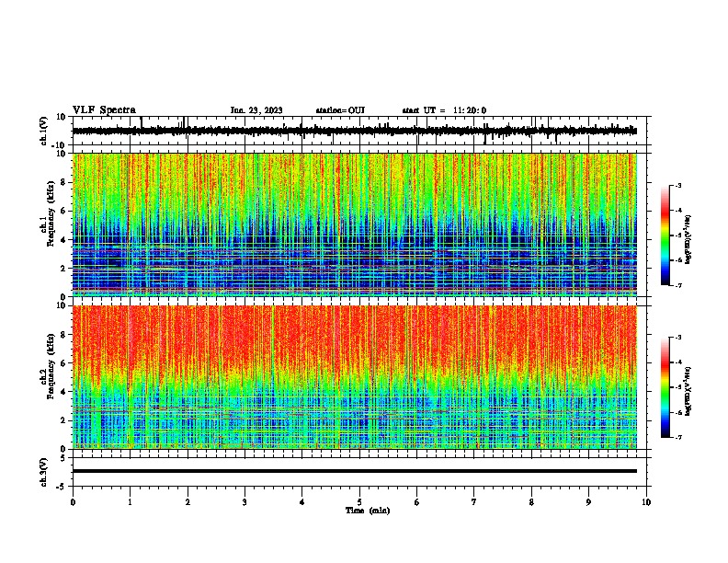Screen dimensions: 728x563
Task: Click the ch.2 color bar log(PSD) unit label
Action: click(x=688, y=391)
